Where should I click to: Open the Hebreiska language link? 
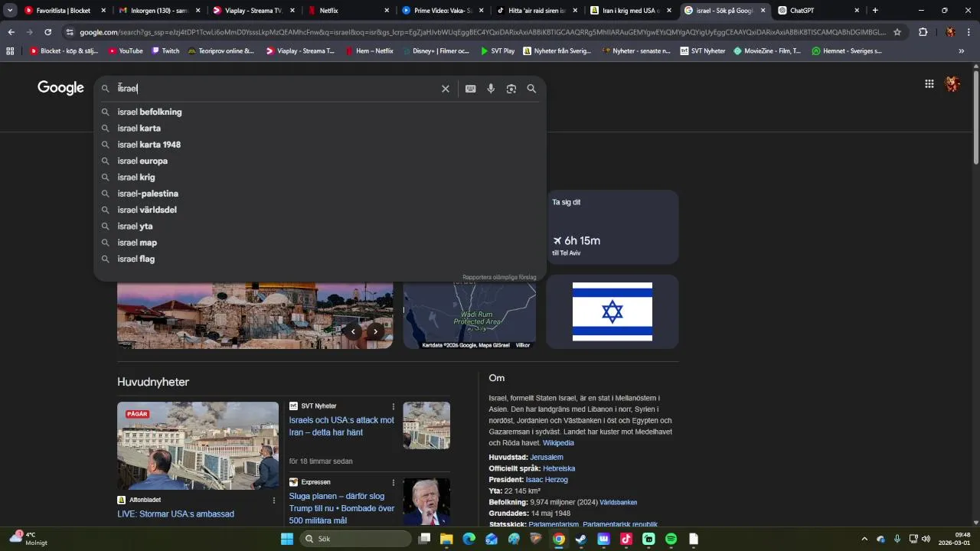point(559,468)
